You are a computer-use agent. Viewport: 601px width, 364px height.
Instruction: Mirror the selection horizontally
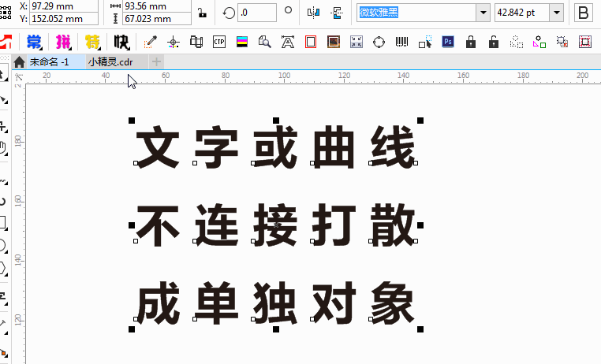click(x=313, y=13)
